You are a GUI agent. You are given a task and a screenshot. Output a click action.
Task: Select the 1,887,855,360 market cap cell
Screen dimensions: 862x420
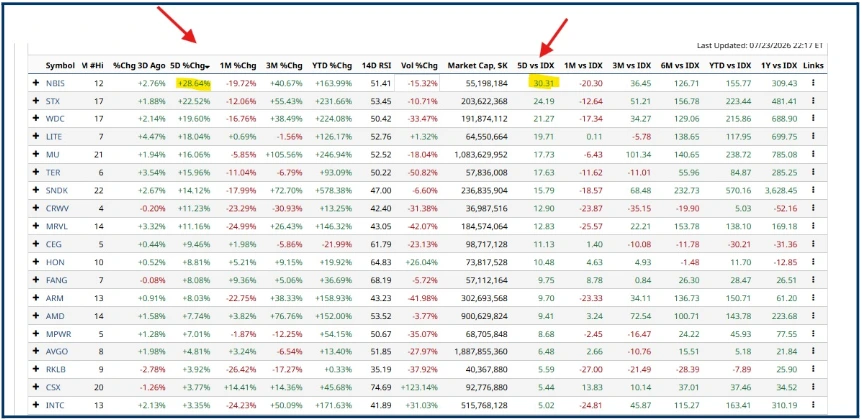click(481, 351)
